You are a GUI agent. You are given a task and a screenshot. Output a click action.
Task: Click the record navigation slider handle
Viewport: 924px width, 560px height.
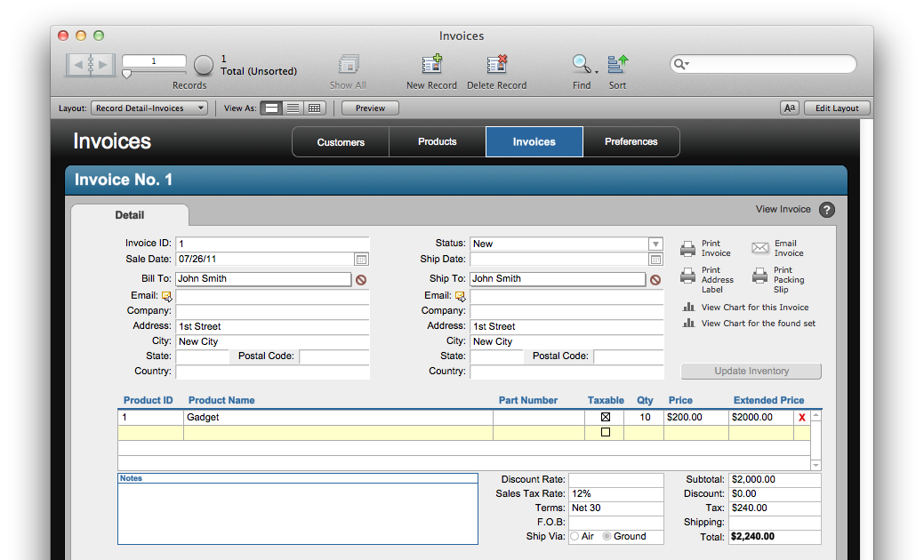click(126, 74)
